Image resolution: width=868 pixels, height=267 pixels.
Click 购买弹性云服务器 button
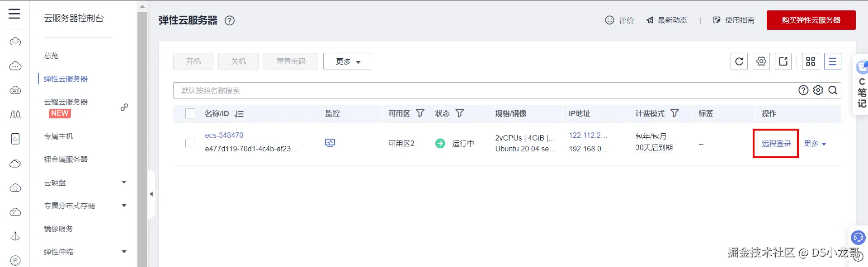811,20
